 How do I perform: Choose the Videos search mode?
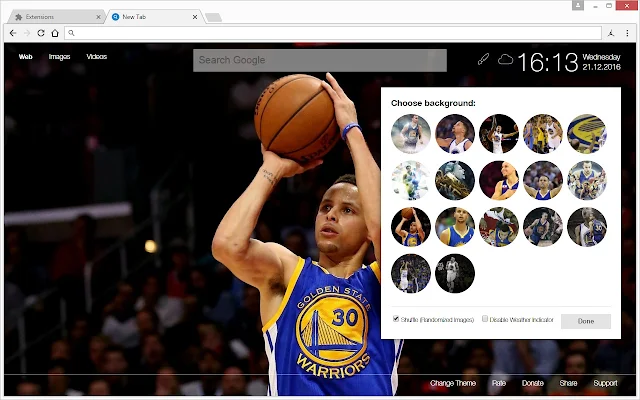pyautogui.click(x=97, y=57)
